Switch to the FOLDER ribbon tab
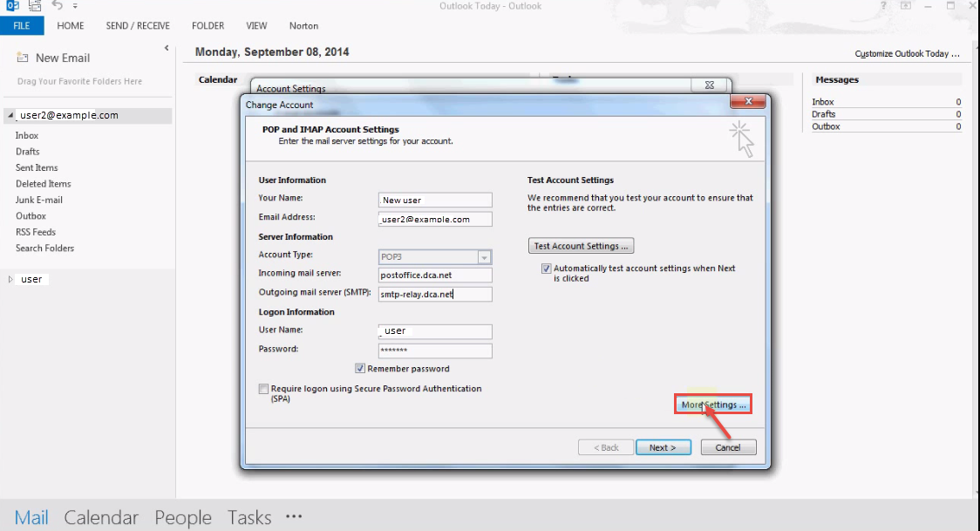This screenshot has height=531, width=980. pos(208,26)
